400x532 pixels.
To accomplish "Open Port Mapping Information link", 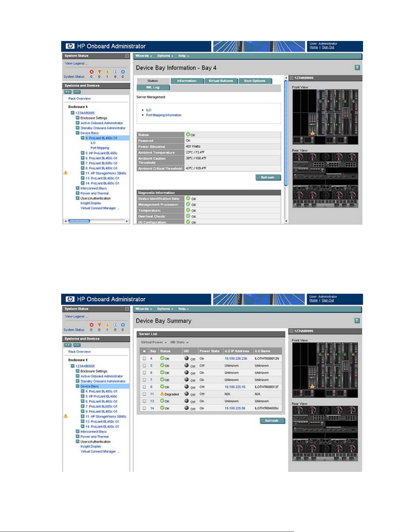I will [164, 115].
